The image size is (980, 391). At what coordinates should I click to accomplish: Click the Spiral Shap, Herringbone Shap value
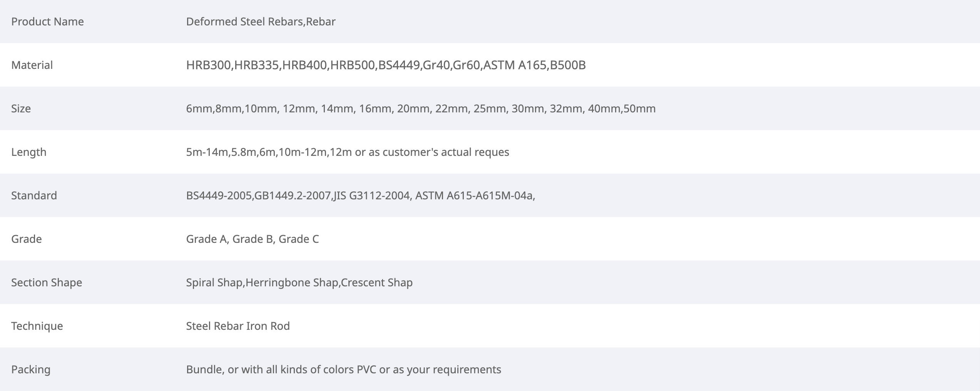tap(299, 282)
